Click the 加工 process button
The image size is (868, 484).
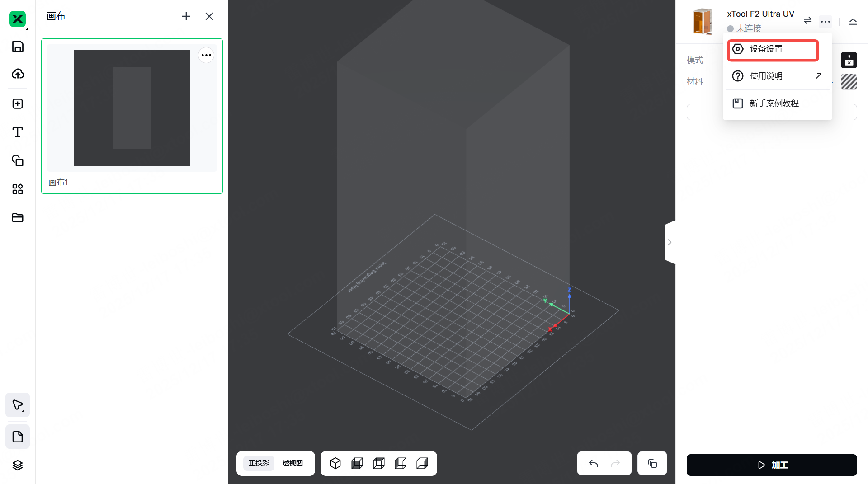pos(772,465)
